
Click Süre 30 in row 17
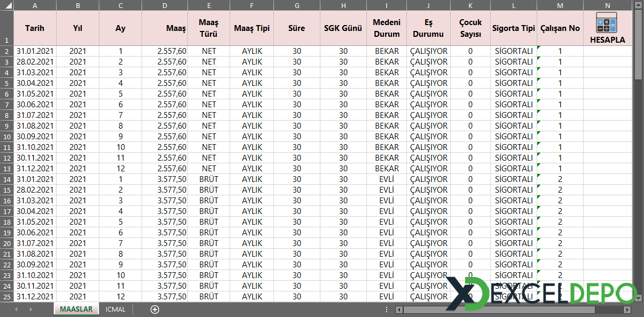coord(297,211)
